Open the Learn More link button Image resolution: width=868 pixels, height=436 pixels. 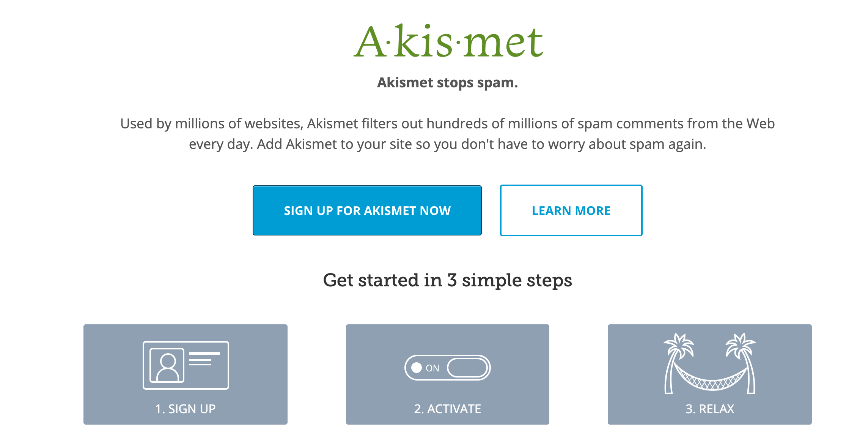coord(571,210)
